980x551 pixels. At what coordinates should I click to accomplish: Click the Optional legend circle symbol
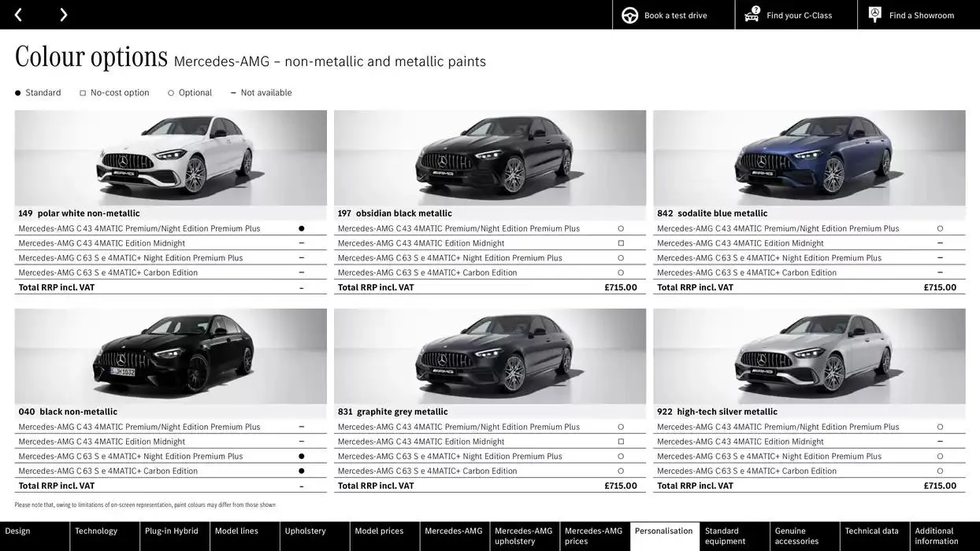[170, 92]
